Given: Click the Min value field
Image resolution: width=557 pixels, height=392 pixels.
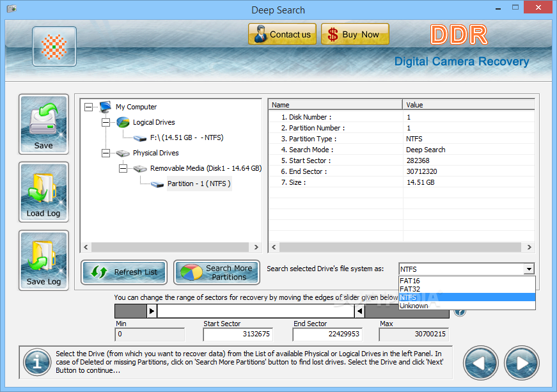Looking at the screenshot, I should click(150, 334).
